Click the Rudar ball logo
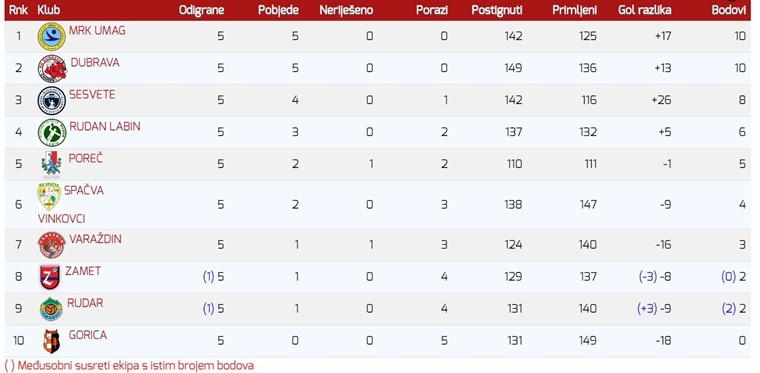 [51, 309]
